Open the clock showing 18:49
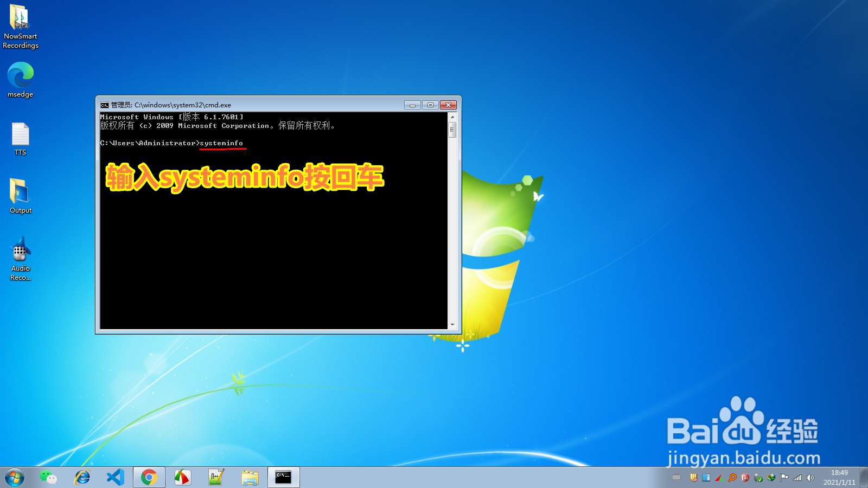This screenshot has width=868, height=488. pos(839,477)
